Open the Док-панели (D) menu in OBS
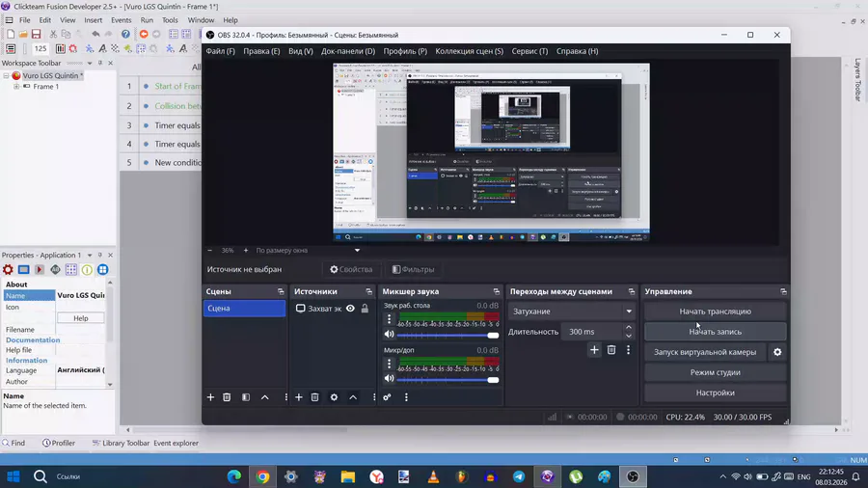The image size is (868, 488). (x=348, y=51)
